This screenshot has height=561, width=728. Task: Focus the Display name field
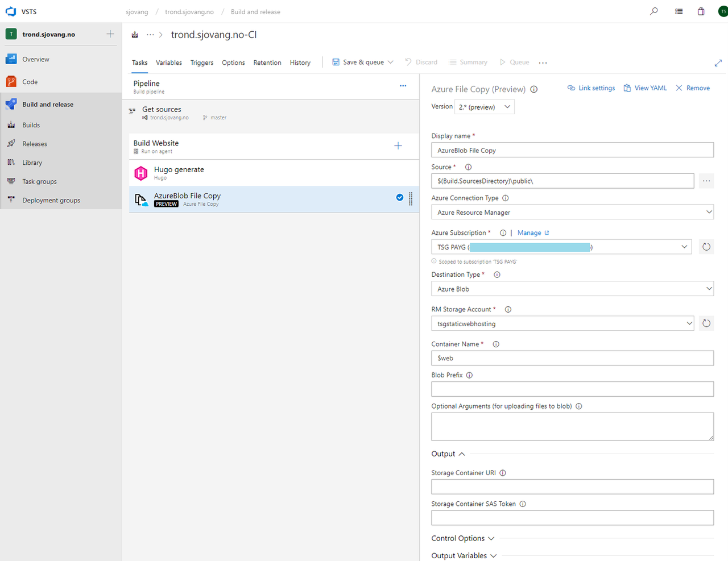coord(573,150)
